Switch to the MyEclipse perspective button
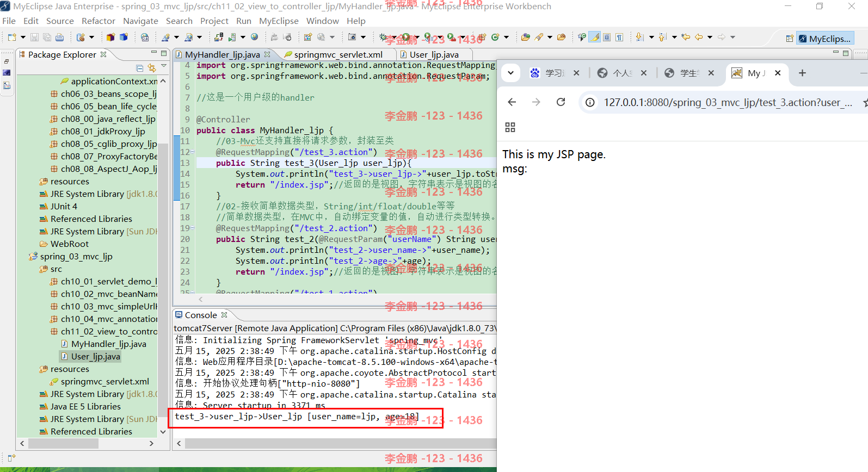This screenshot has width=868, height=472. coord(825,39)
